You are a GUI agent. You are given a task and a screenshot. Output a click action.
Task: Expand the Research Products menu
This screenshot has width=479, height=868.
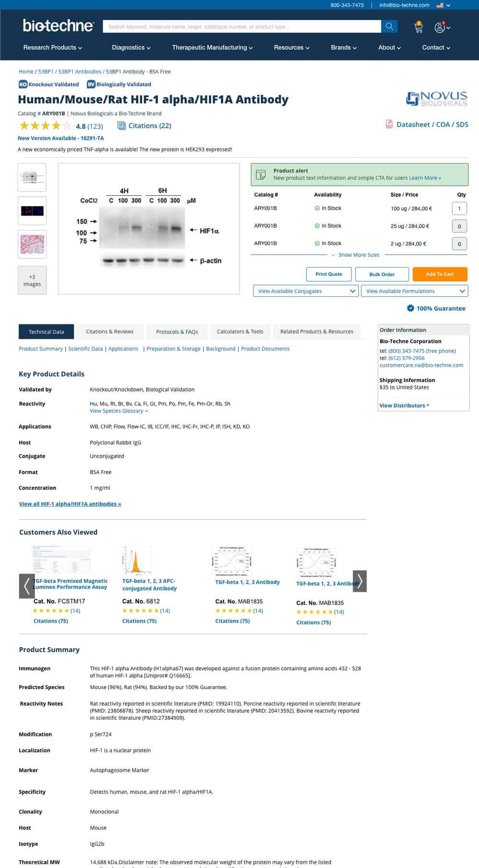point(53,47)
